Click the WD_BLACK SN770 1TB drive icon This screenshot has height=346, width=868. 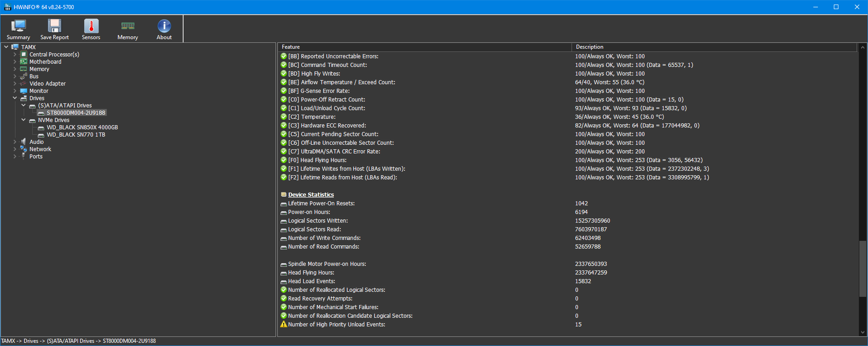(41, 135)
